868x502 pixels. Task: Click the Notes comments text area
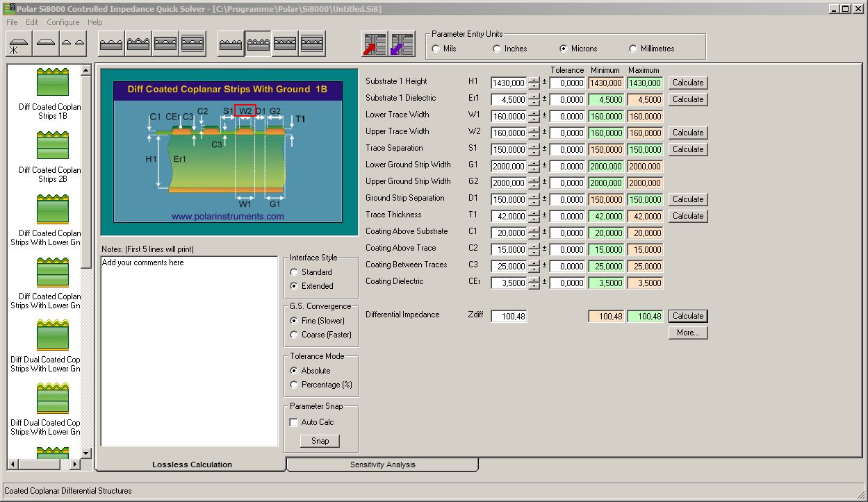point(189,351)
